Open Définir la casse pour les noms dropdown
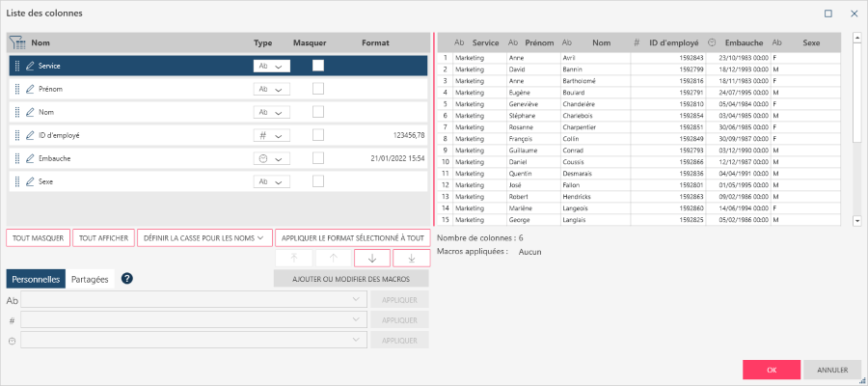Image resolution: width=868 pixels, height=386 pixels. point(203,237)
